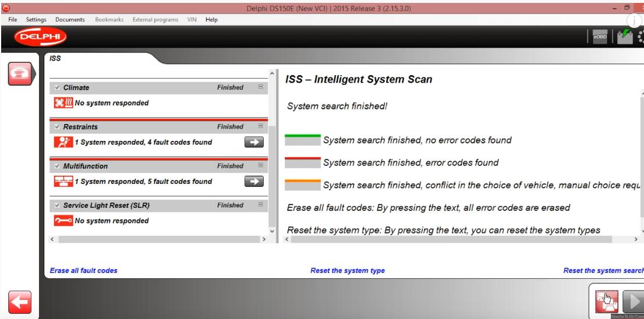Toggle the Restraints checkbox

57,127
